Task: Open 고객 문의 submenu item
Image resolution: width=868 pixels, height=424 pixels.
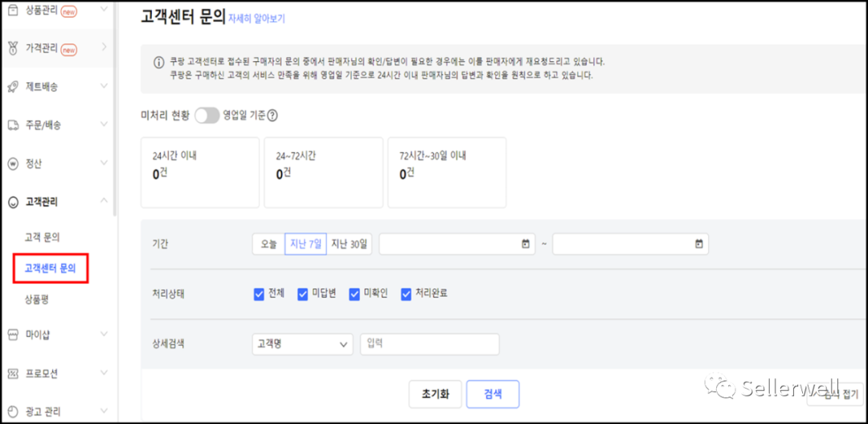Action: pyautogui.click(x=43, y=237)
